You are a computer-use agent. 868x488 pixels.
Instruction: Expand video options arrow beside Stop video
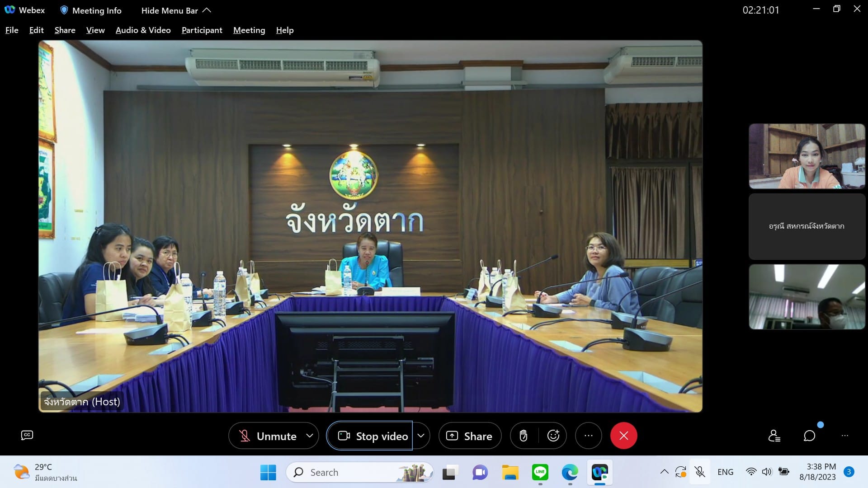click(421, 436)
